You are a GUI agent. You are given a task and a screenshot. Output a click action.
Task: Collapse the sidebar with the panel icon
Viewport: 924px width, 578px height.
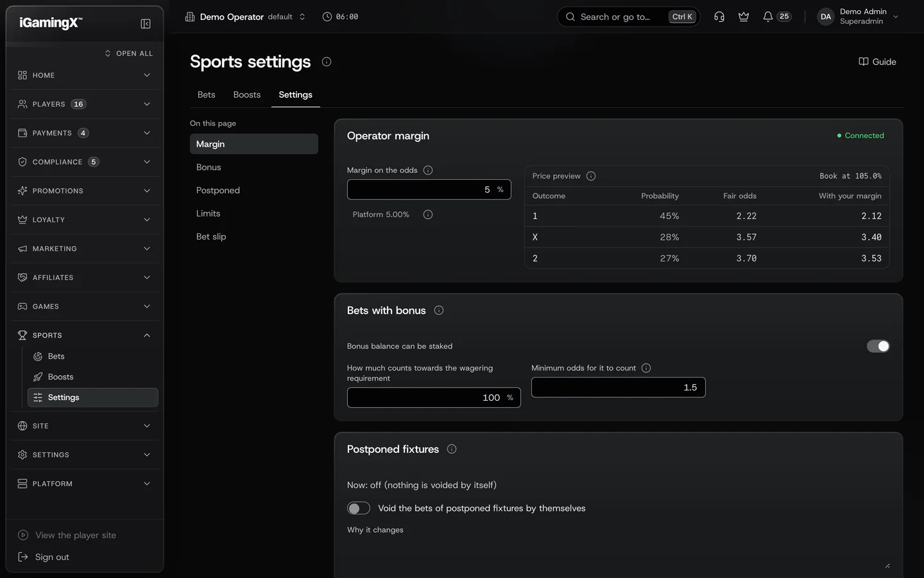pyautogui.click(x=146, y=24)
